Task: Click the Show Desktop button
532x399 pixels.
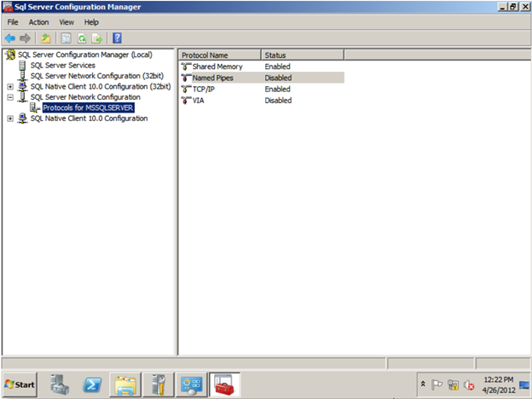Action: click(x=524, y=385)
